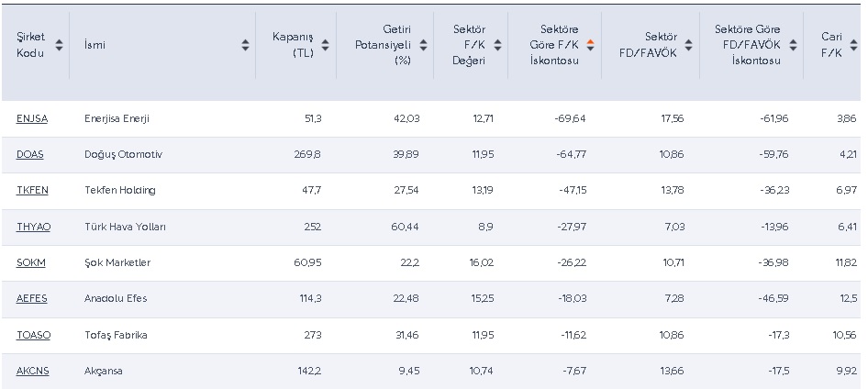Sort table by Şirket Kodu column icon
This screenshot has height=389, width=868.
(60, 45)
